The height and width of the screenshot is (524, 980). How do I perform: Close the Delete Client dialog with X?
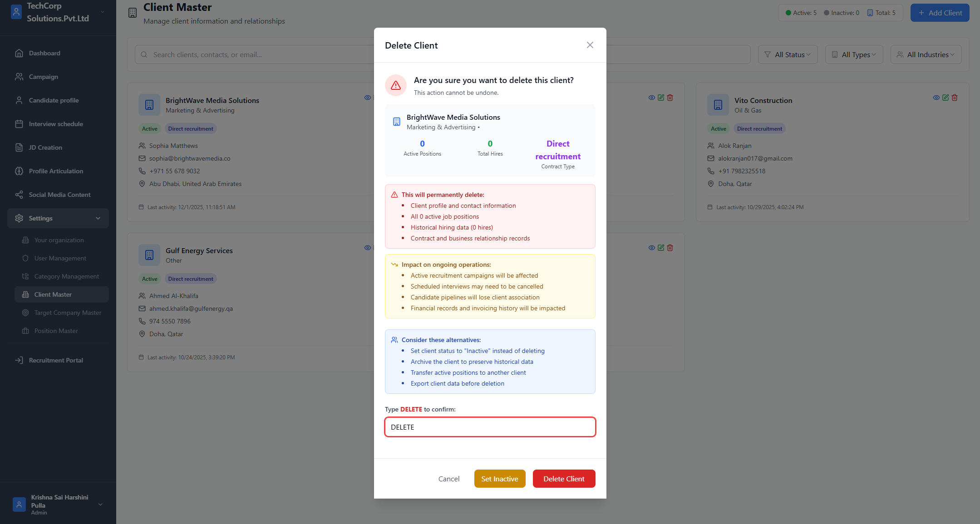pos(590,45)
